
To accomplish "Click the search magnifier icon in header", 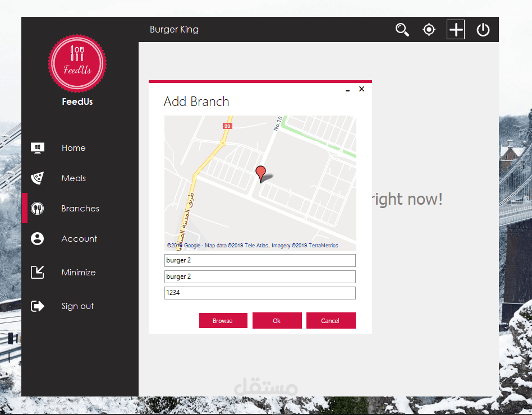I will [402, 30].
